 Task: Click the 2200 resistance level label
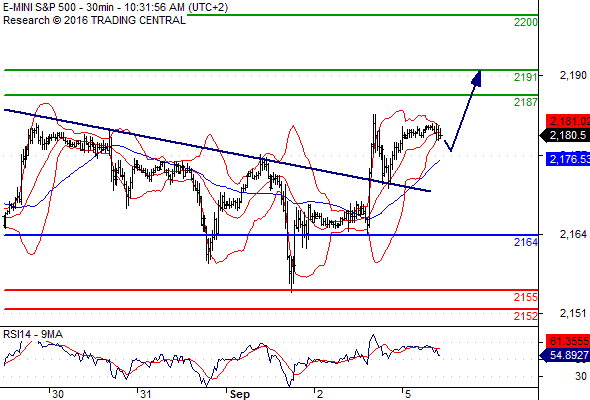point(526,23)
